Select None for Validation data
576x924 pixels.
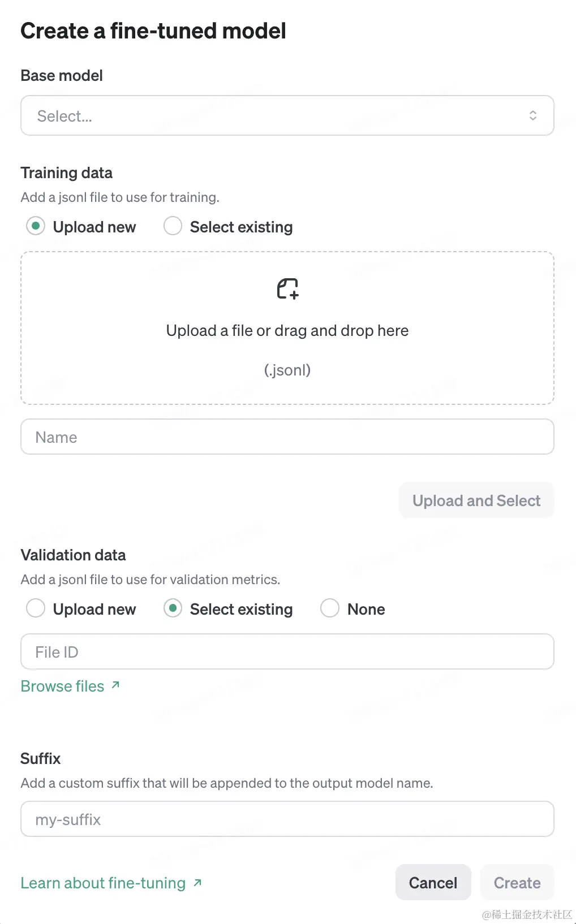coord(330,608)
